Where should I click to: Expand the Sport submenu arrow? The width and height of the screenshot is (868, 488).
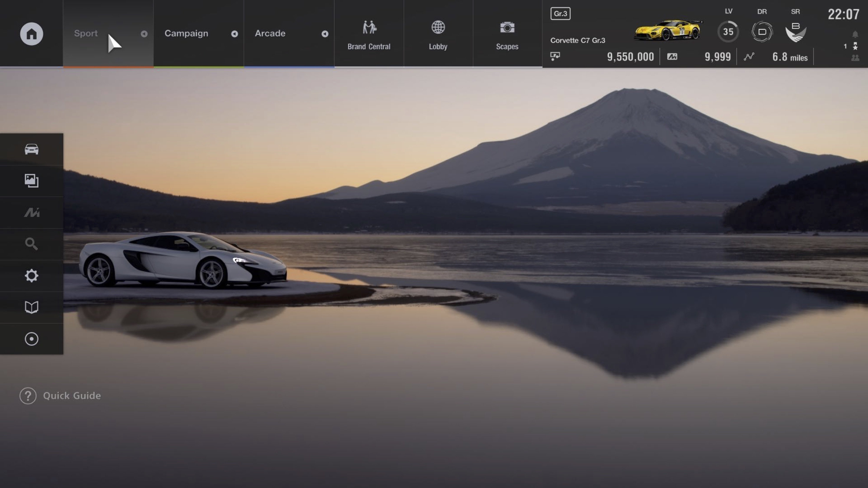pos(144,34)
